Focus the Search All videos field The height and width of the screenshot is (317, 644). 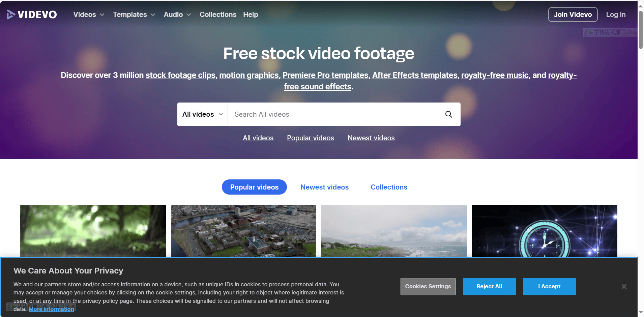[335, 114]
